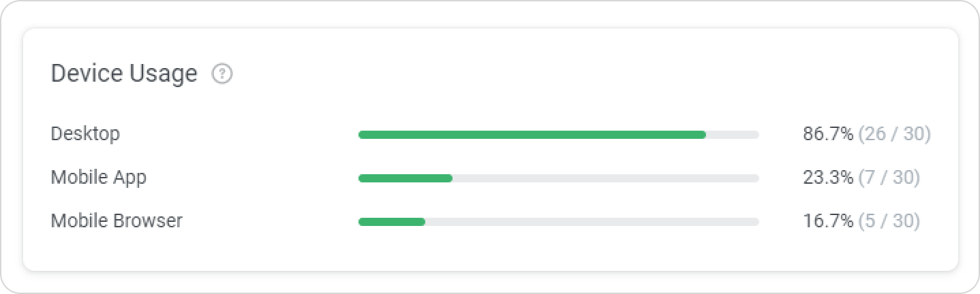Image resolution: width=980 pixels, height=294 pixels.
Task: Click blank space between Desktop label and its bar
Action: 239,134
